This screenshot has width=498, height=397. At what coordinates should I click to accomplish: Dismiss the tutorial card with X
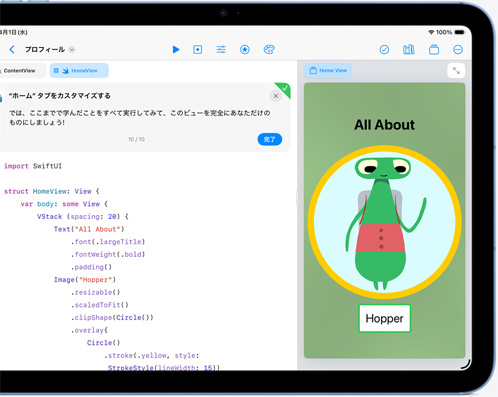pyautogui.click(x=276, y=96)
